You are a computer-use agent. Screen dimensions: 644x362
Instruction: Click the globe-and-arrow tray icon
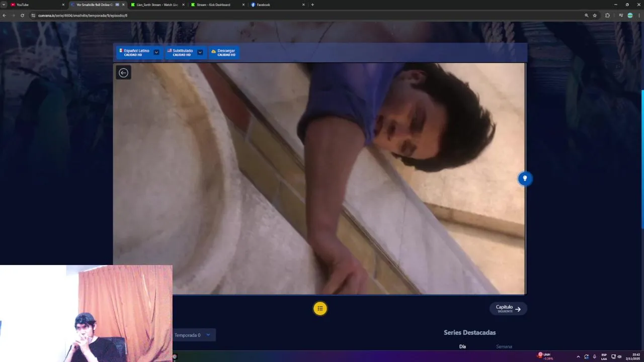pyautogui.click(x=586, y=356)
